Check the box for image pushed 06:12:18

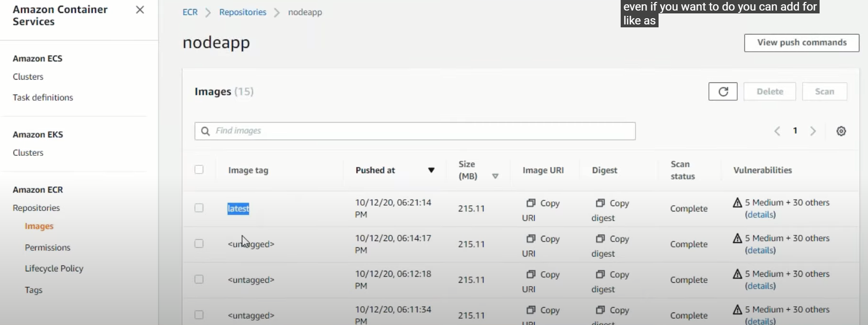click(x=199, y=279)
